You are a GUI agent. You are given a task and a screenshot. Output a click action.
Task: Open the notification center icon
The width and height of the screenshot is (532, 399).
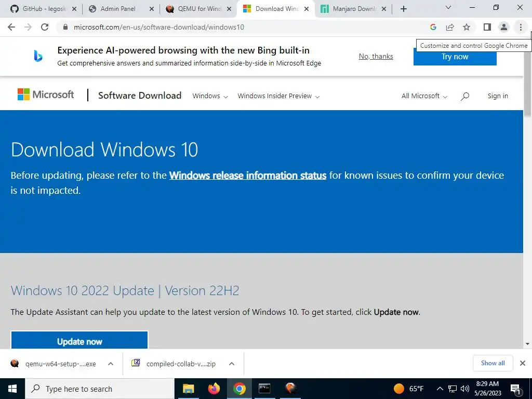[x=516, y=389]
